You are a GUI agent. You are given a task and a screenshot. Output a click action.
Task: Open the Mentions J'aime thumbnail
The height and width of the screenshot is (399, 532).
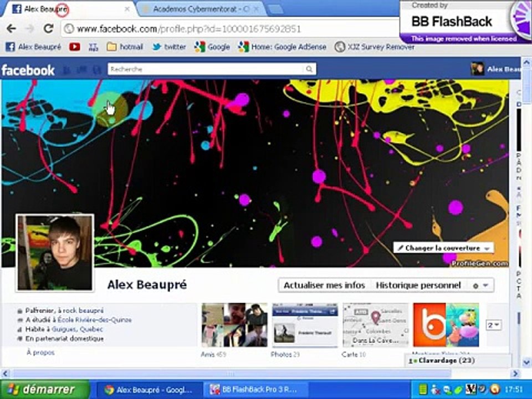446,325
